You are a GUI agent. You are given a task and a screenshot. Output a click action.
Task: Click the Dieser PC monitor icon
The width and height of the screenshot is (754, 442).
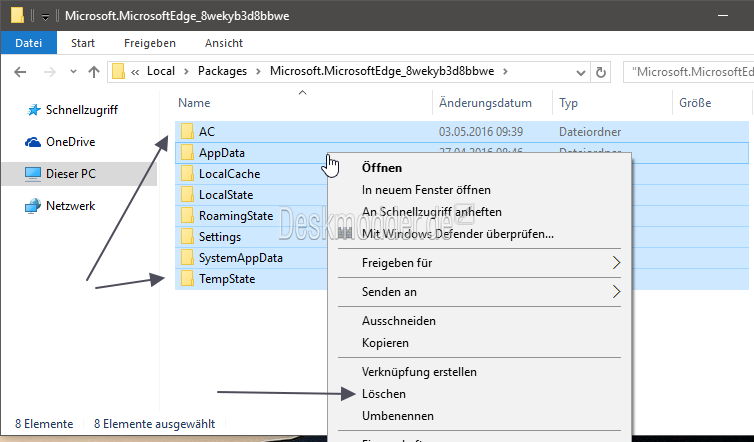(x=33, y=174)
